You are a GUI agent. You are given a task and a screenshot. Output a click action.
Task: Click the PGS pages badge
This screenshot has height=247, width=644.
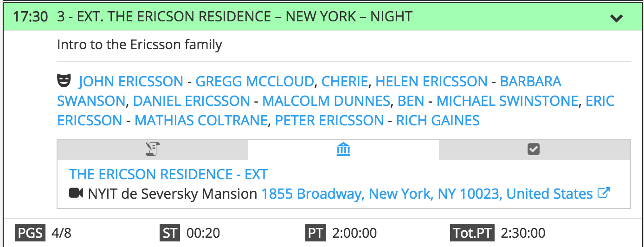32,232
